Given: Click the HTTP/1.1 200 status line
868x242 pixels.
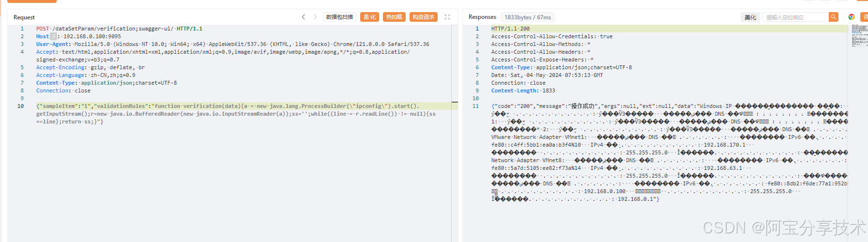Looking at the screenshot, I should [510, 29].
